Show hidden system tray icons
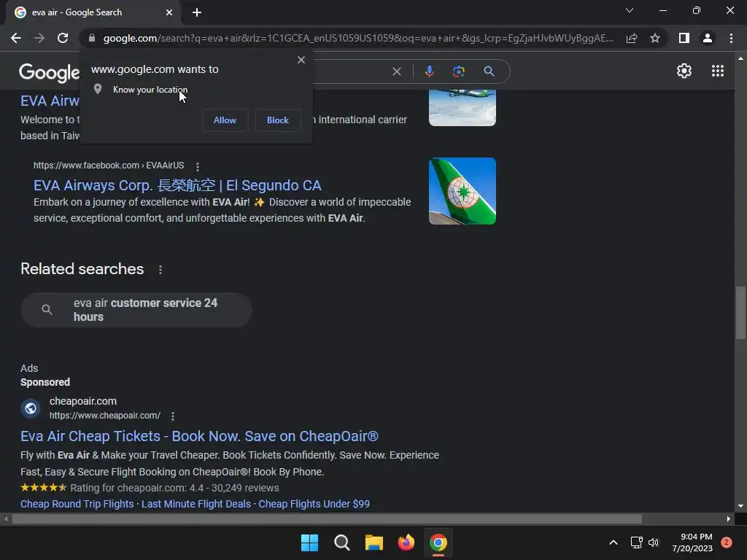 click(x=614, y=542)
